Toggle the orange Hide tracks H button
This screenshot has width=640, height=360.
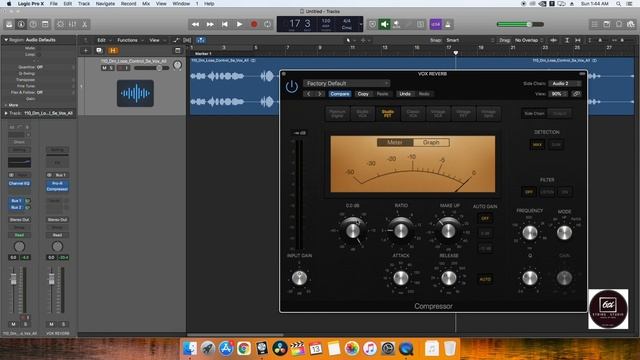(113, 51)
